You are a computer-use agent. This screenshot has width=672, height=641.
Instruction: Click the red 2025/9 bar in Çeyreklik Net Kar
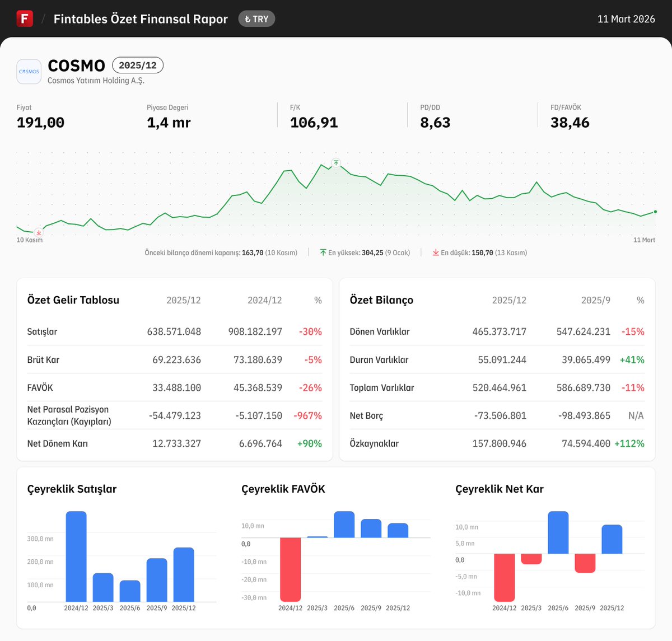[585, 563]
